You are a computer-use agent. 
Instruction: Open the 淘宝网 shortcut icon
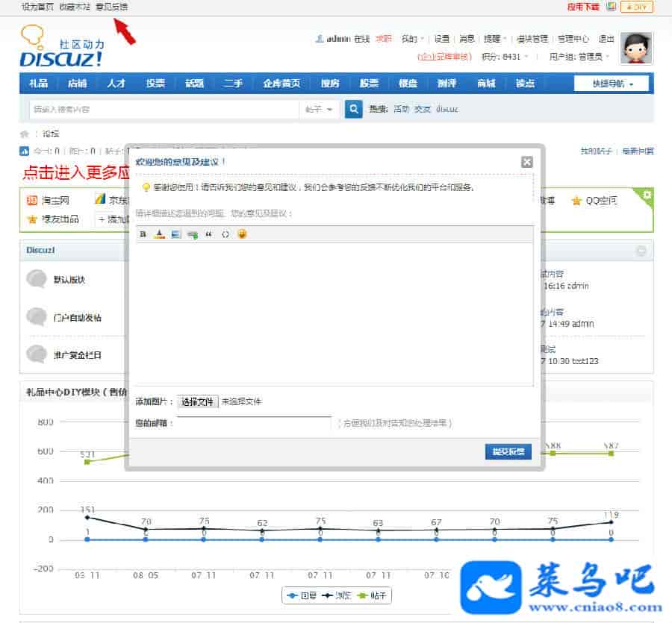[x=32, y=201]
